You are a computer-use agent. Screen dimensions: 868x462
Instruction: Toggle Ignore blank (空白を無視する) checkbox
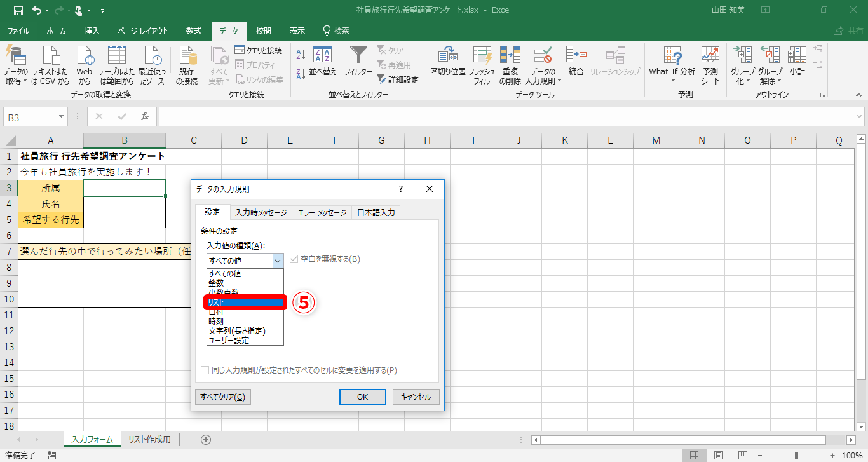point(294,259)
